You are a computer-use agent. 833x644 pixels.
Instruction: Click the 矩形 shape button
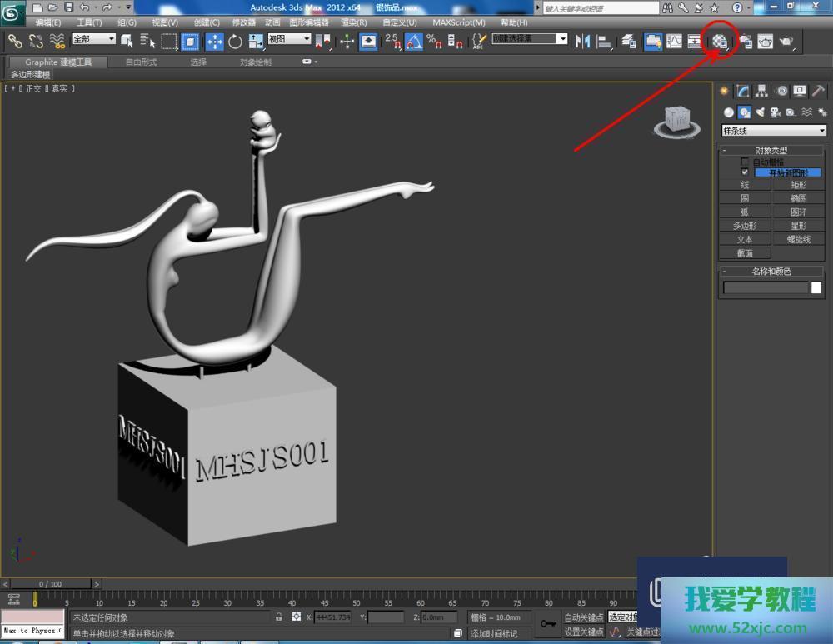pos(798,185)
